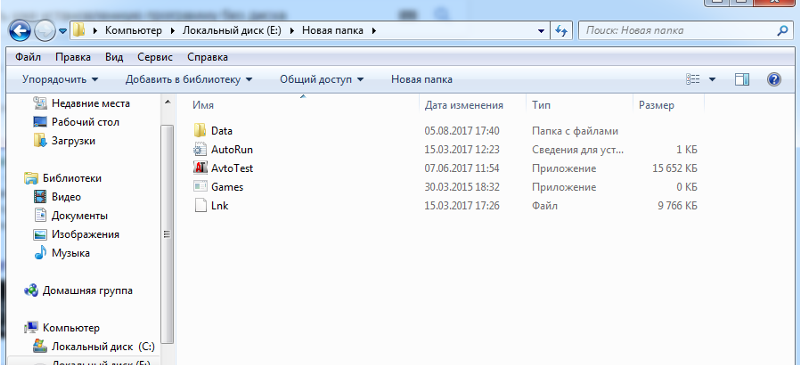This screenshot has width=800, height=365.
Task: Open the Общий доступ dropdown
Action: click(x=321, y=80)
